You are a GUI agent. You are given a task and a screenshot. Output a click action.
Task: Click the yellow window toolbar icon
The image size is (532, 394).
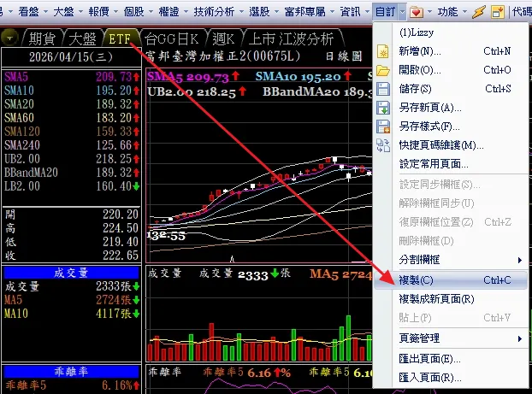click(498, 12)
